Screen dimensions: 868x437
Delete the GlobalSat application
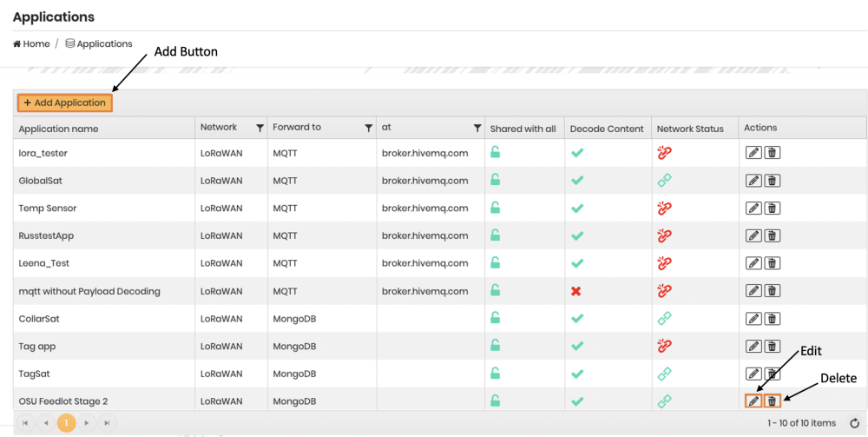pos(772,181)
